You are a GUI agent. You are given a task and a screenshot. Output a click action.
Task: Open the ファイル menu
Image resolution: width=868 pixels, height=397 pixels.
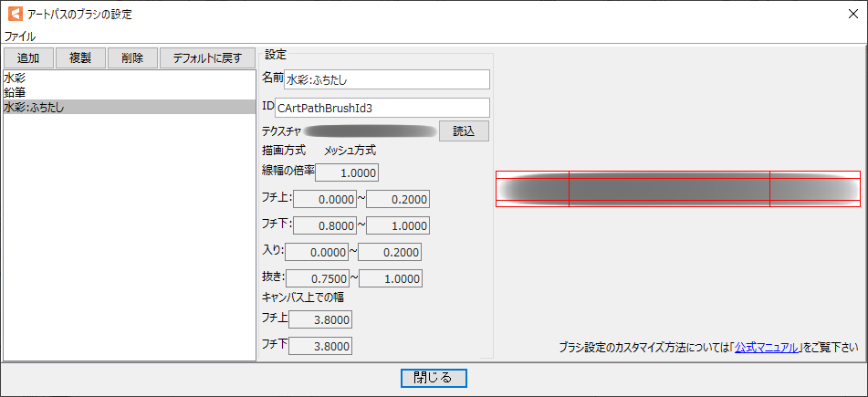point(20,37)
